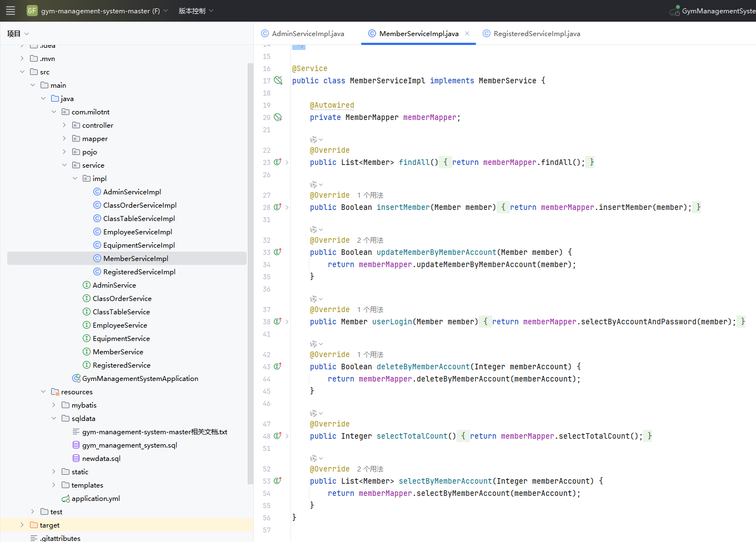This screenshot has height=542, width=756.
Task: Open AI inlay hint above selectTotalCount method
Action: [316, 413]
